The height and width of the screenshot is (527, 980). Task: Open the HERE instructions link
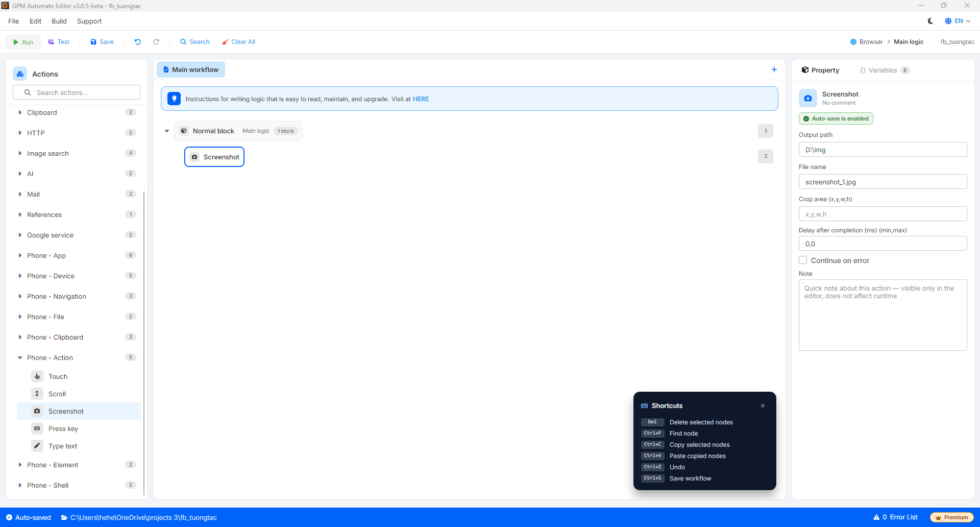[x=421, y=99]
